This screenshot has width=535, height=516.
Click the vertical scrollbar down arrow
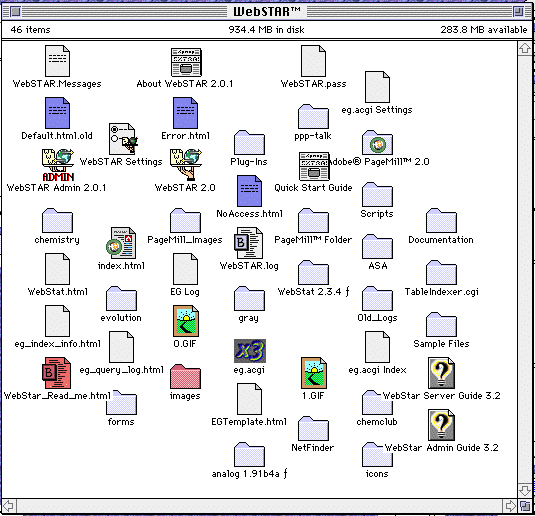524,491
